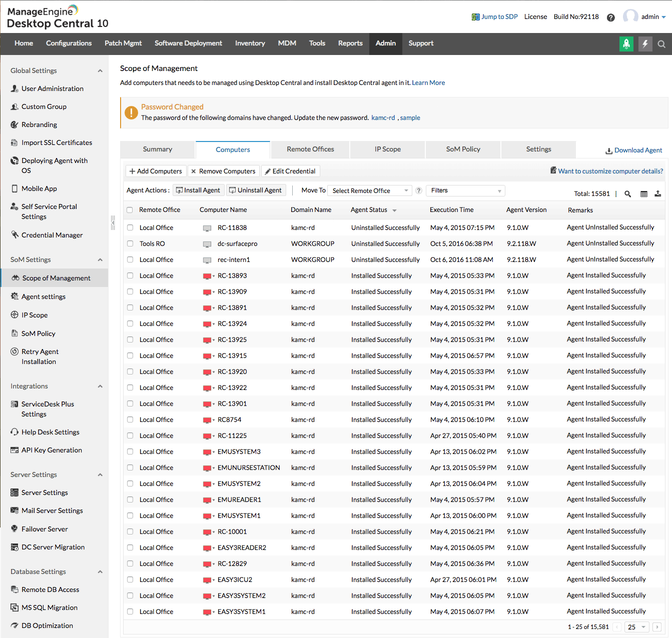Viewport: 672px width, 638px height.
Task: Click the admin user avatar icon
Action: point(630,16)
